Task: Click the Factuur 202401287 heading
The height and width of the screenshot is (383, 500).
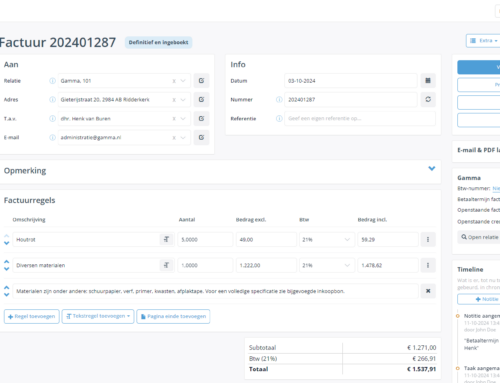Action: point(57,42)
